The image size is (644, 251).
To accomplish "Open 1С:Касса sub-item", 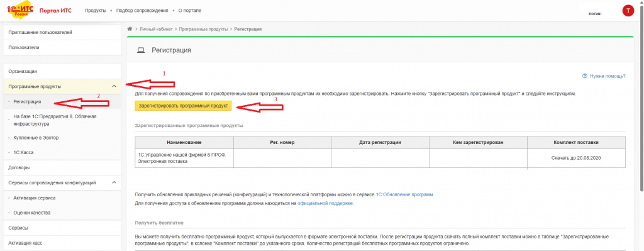I will 62,152.
